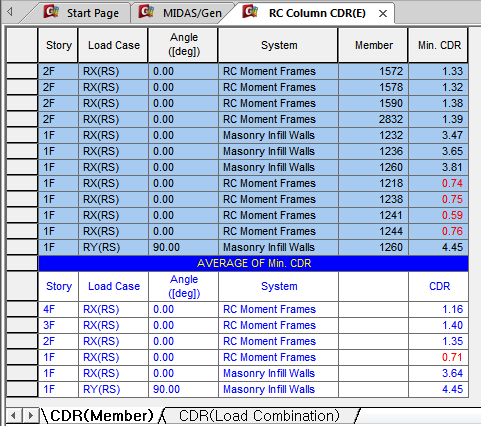Click Min. CDR value 3.81
This screenshot has width=481, height=426.
coord(439,167)
